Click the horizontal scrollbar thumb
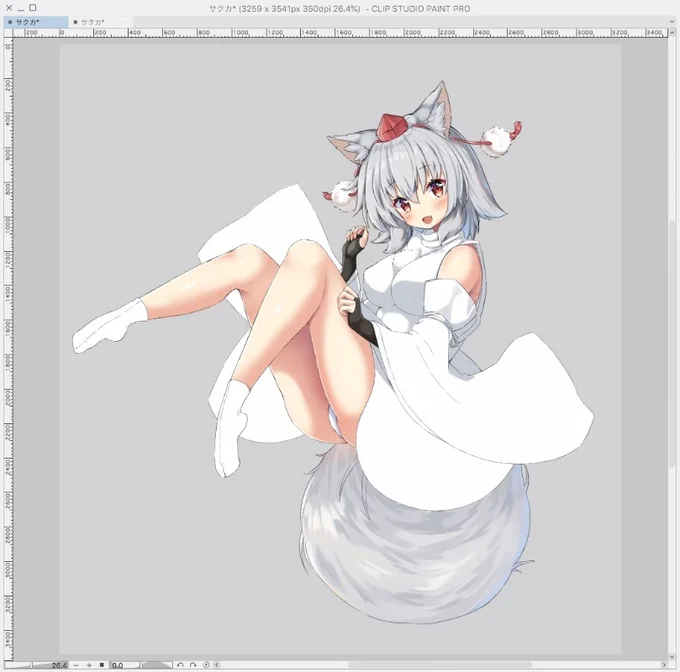This screenshot has height=672, width=680. 440,665
